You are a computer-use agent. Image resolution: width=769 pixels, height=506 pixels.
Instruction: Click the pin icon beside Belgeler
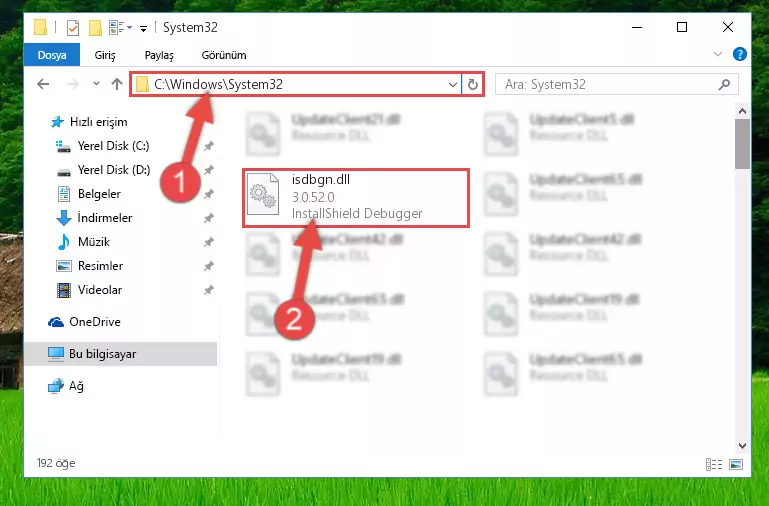click(x=208, y=194)
